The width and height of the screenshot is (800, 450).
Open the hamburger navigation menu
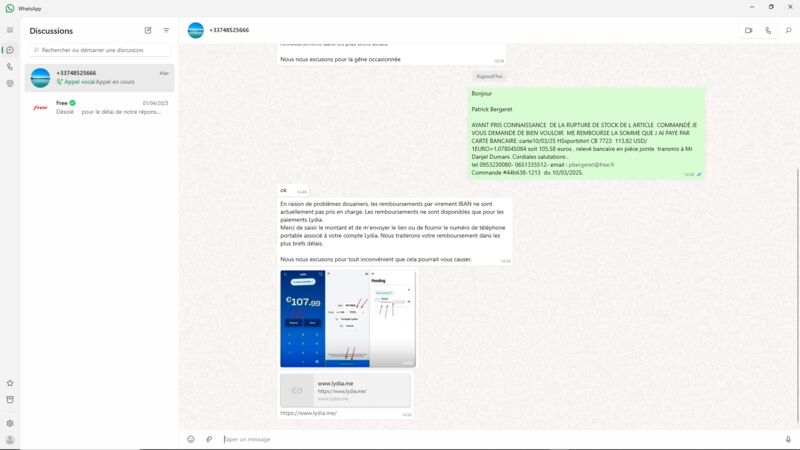tap(10, 30)
